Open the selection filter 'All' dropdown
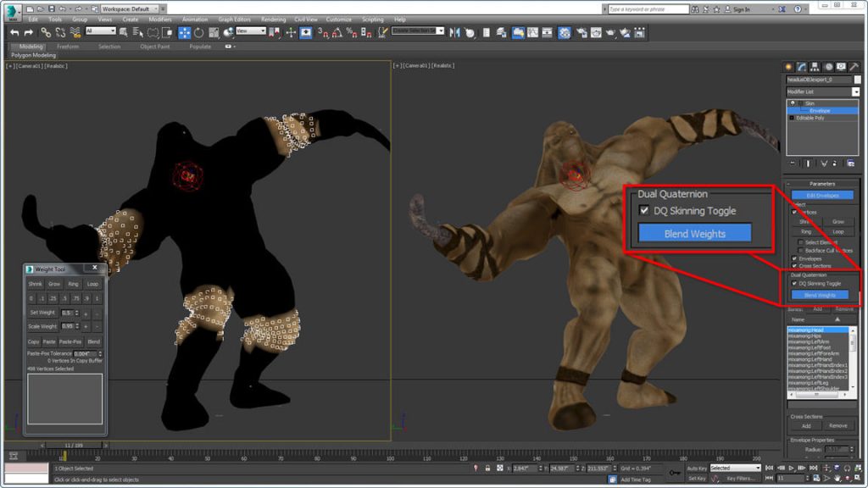The width and height of the screenshot is (868, 488). (100, 31)
